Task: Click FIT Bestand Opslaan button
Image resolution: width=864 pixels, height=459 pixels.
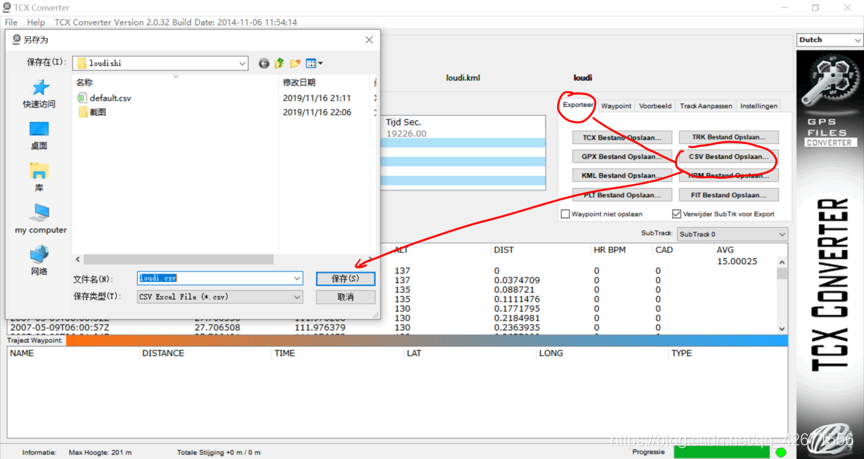Action: click(728, 195)
